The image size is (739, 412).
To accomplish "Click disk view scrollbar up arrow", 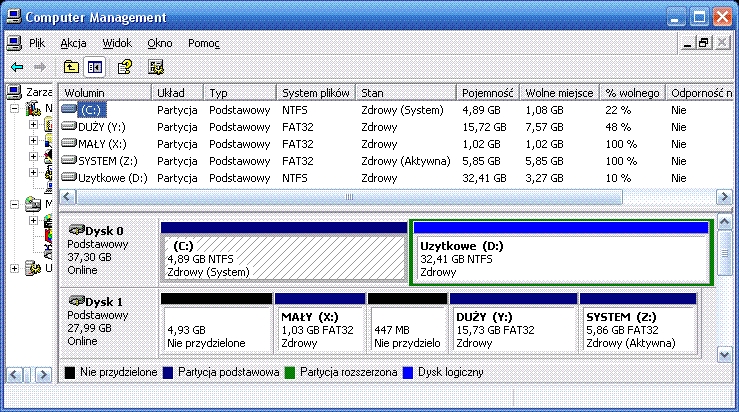I will click(x=724, y=222).
